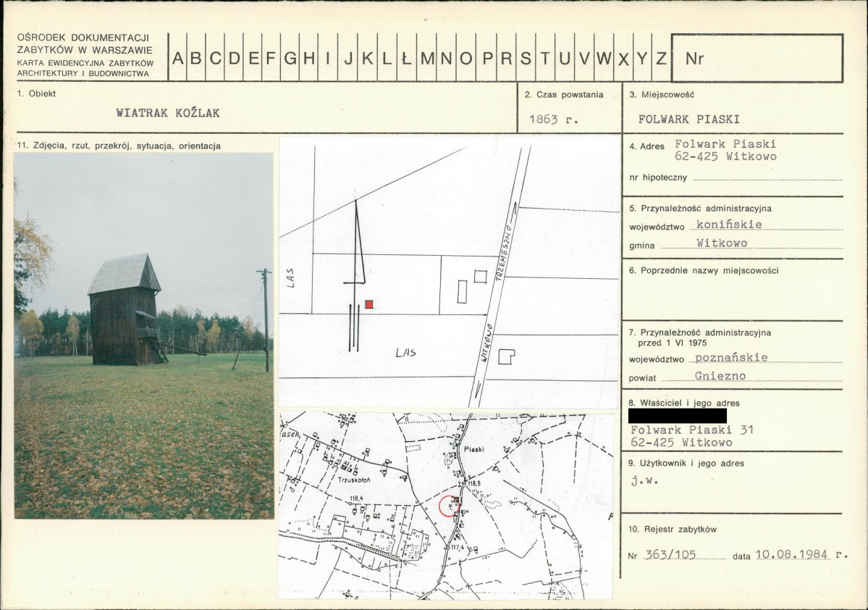Click the red circle on the topographic map
Image resolution: width=868 pixels, height=610 pixels.
[x=449, y=506]
